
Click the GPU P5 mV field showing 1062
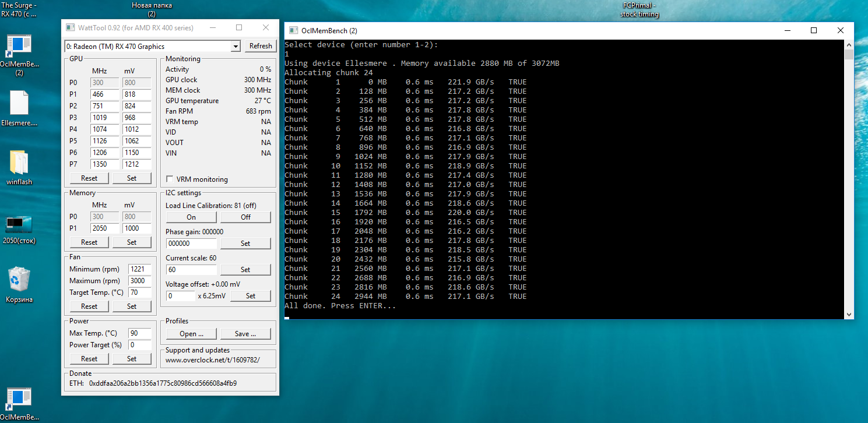coord(136,141)
